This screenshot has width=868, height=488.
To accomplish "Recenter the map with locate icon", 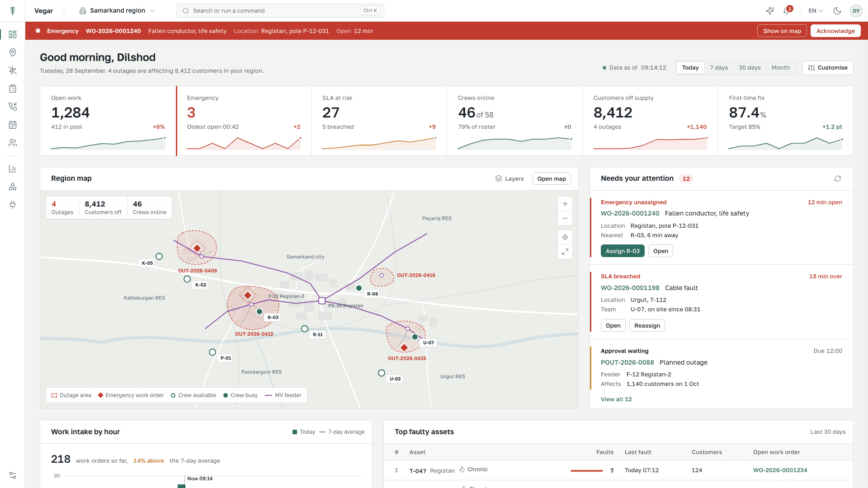I will (565, 237).
